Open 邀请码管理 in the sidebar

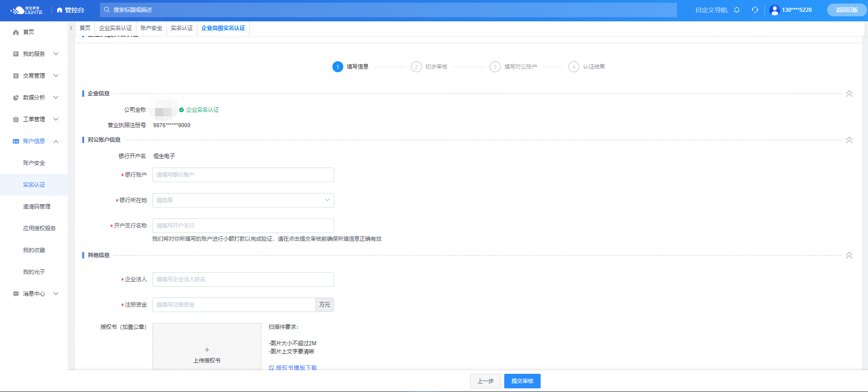37,207
